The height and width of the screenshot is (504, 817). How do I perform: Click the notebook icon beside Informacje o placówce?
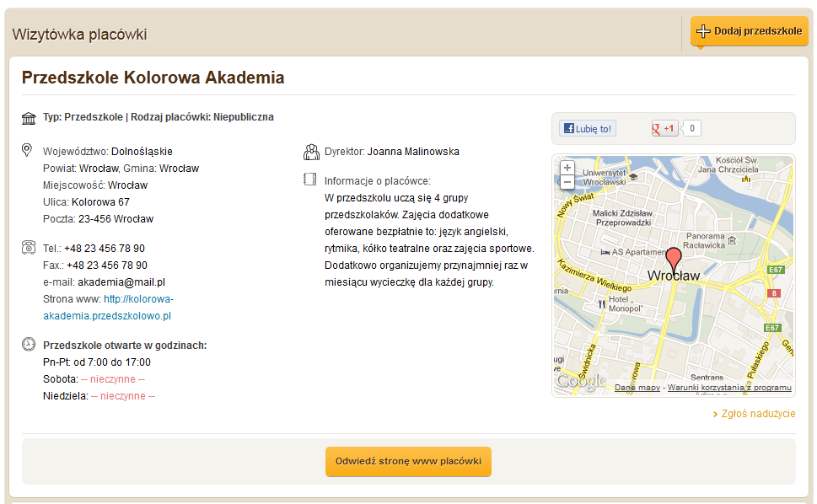point(309,180)
